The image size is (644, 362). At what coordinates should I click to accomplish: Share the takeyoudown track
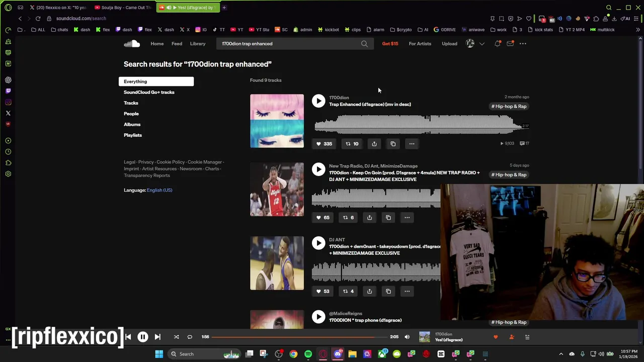(x=369, y=291)
